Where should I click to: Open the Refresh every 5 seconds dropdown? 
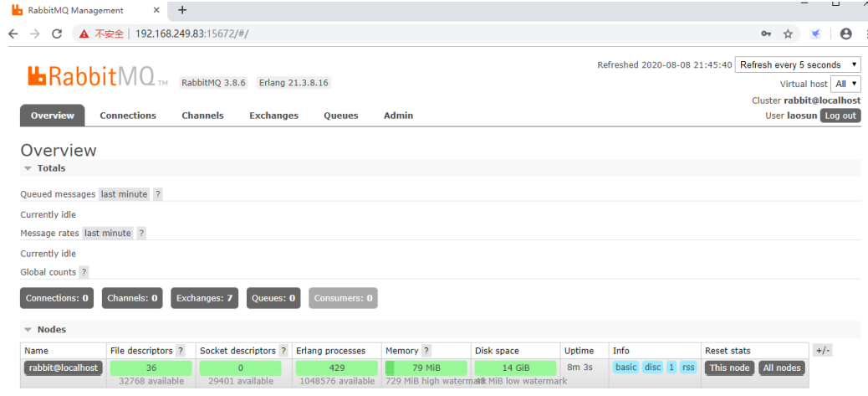798,64
